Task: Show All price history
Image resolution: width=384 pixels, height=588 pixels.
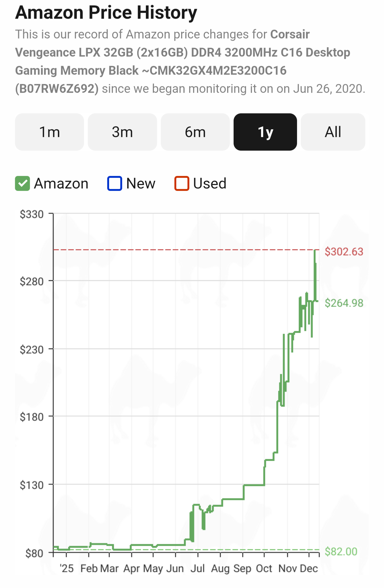Action: coord(333,132)
